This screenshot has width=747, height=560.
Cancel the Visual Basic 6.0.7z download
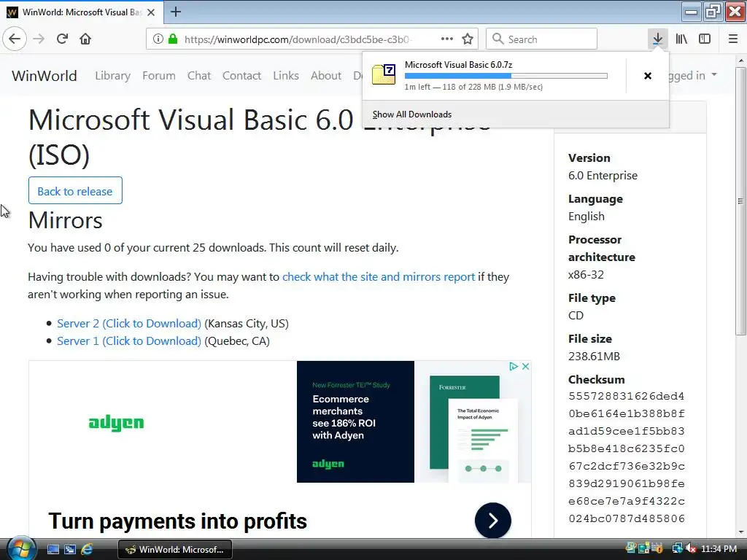tap(648, 76)
